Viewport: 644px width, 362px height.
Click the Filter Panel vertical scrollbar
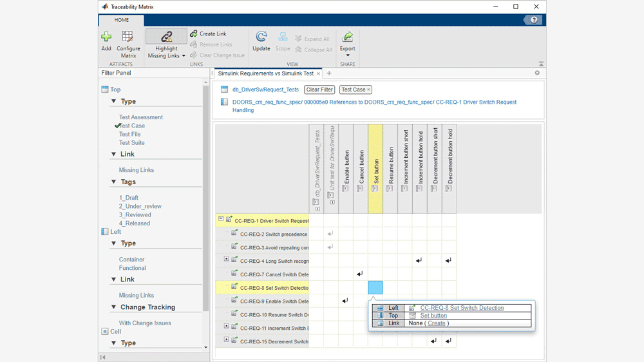[x=206, y=193]
